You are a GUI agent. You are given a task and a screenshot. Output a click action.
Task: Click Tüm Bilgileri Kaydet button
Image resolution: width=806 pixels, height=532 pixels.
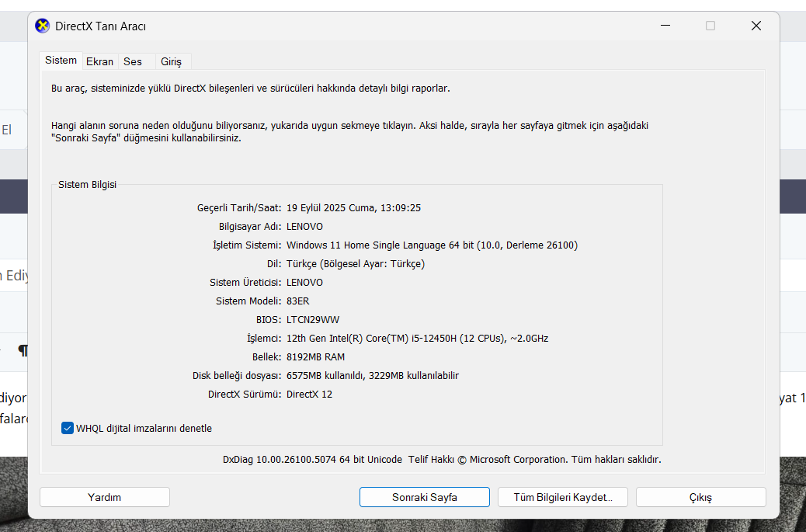(563, 497)
